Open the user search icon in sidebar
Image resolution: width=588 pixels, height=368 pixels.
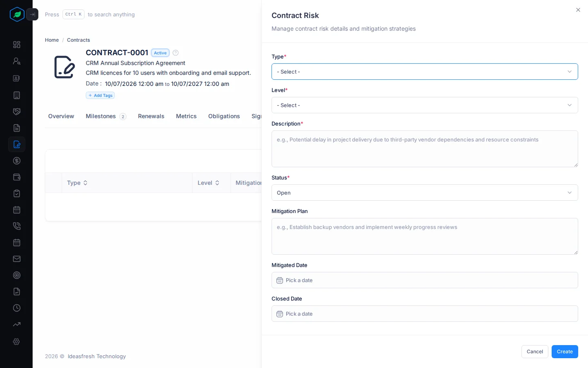[17, 61]
